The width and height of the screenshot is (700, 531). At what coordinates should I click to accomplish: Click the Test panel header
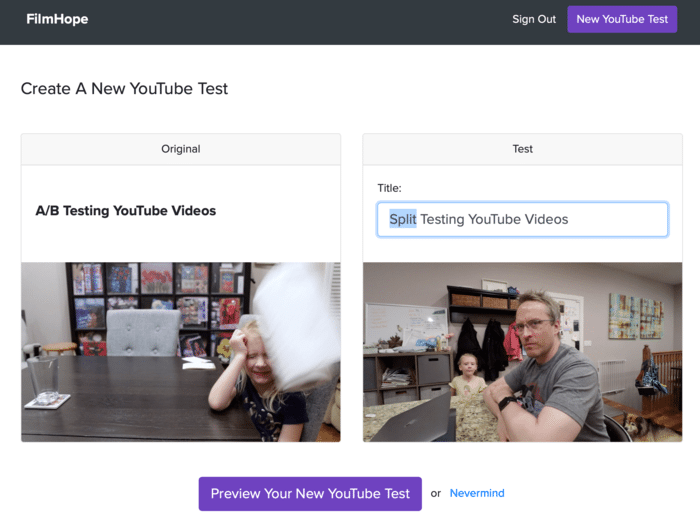(522, 149)
